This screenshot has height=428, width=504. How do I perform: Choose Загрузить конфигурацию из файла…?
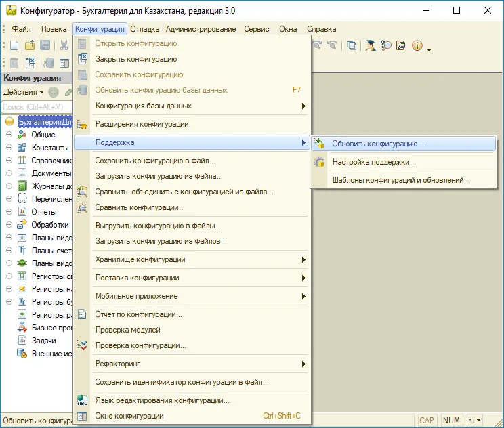pos(192,176)
